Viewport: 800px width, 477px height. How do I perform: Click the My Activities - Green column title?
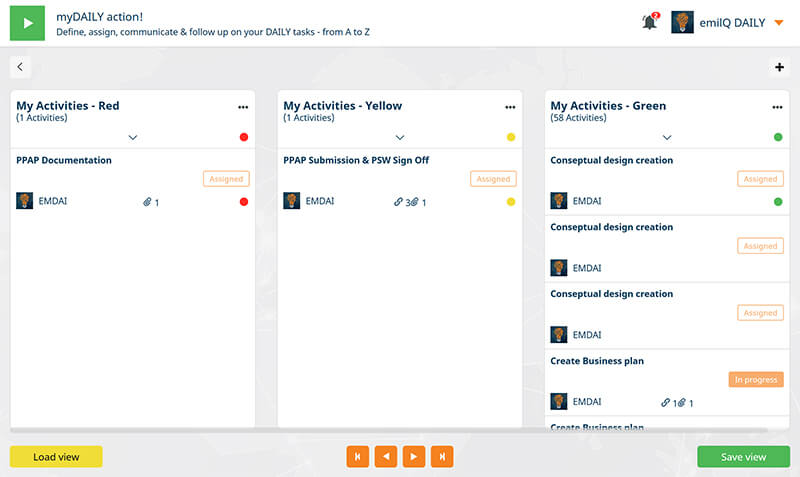click(608, 106)
